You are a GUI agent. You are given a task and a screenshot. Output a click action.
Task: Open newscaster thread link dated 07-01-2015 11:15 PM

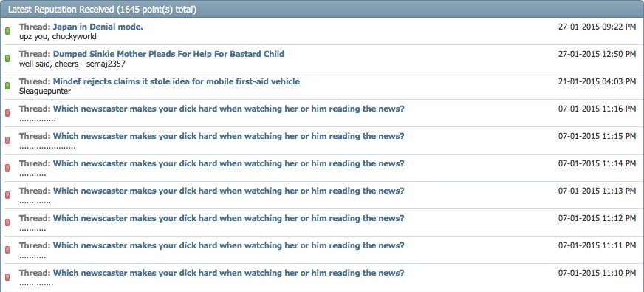coord(229,136)
